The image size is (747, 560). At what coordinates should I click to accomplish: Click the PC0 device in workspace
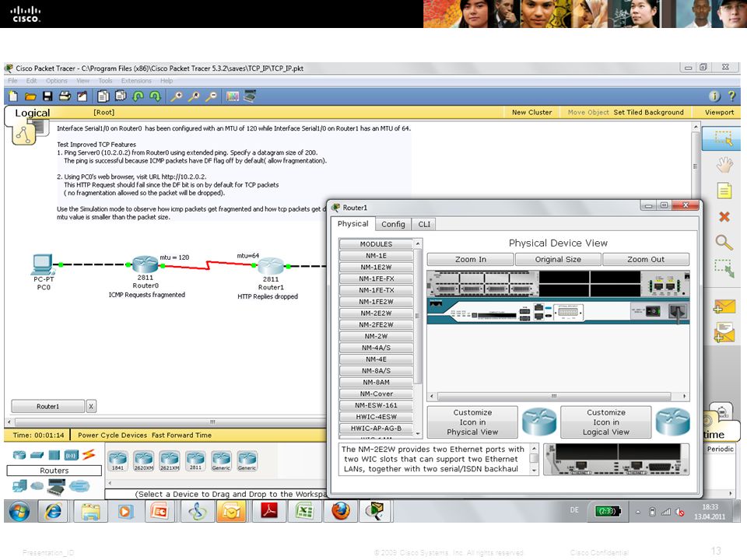coord(43,264)
